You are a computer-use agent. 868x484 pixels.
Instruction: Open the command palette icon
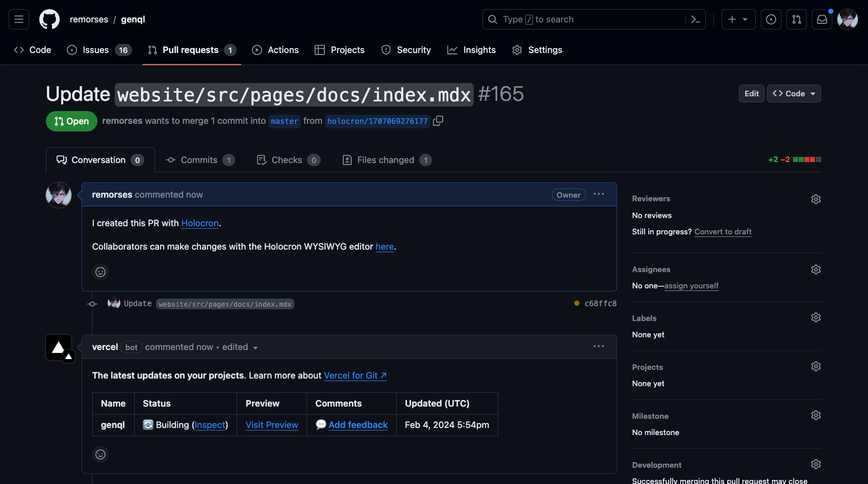tap(695, 19)
